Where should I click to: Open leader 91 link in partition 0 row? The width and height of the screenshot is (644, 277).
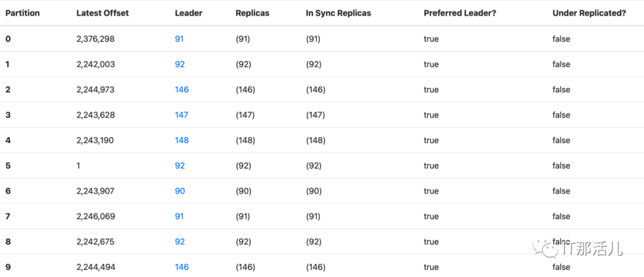(x=179, y=39)
